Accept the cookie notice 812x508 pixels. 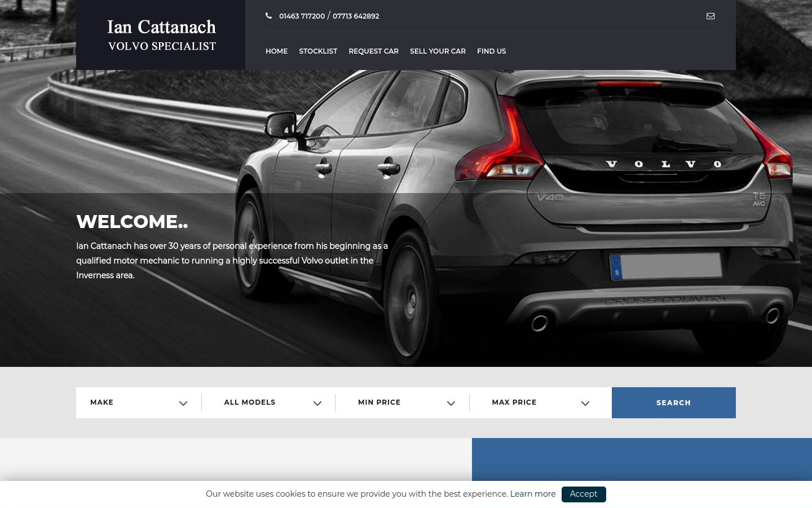tap(584, 494)
